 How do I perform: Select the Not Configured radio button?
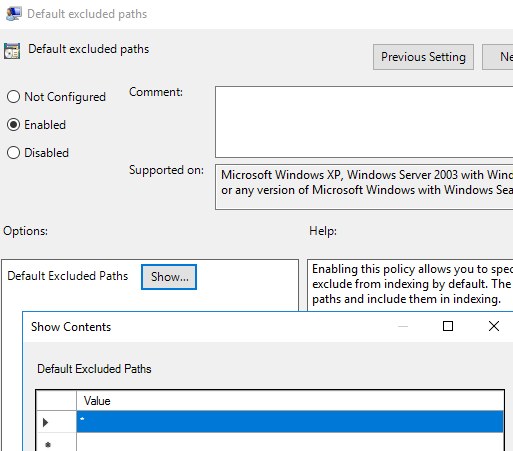tap(13, 97)
